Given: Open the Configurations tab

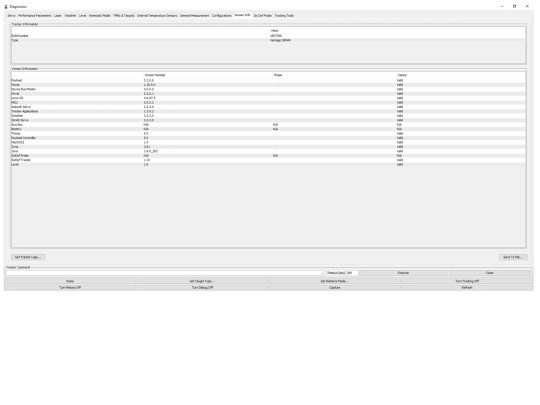Looking at the screenshot, I should tap(222, 15).
